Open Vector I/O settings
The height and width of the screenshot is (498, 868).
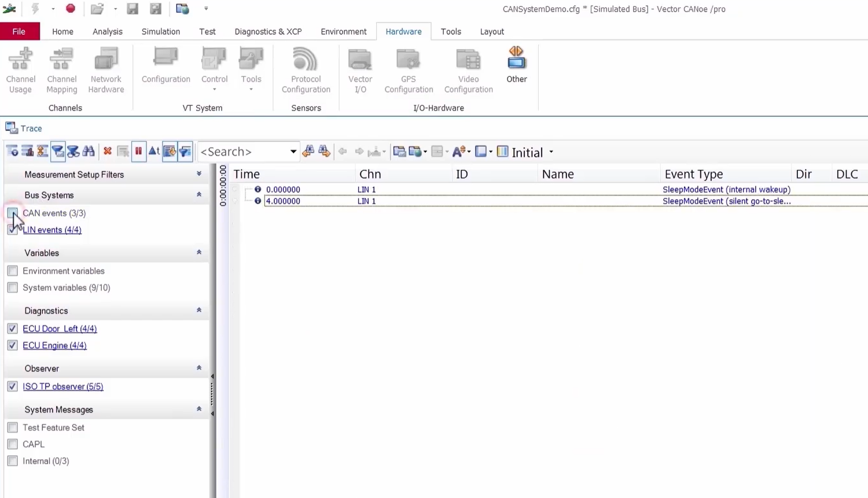click(360, 71)
